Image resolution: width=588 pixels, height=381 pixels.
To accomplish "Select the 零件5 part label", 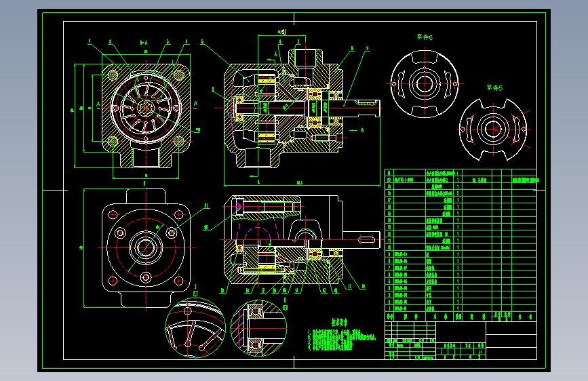I will [x=494, y=87].
